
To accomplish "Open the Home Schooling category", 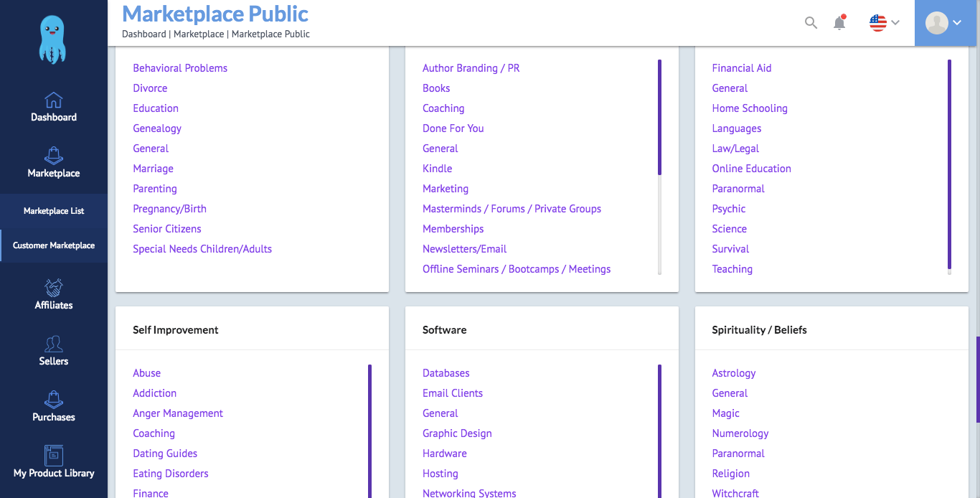I will click(x=750, y=108).
